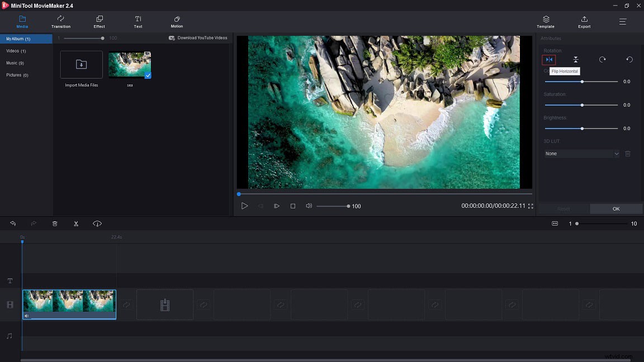Deselect the checkmark on the sea thumbnail

click(147, 76)
